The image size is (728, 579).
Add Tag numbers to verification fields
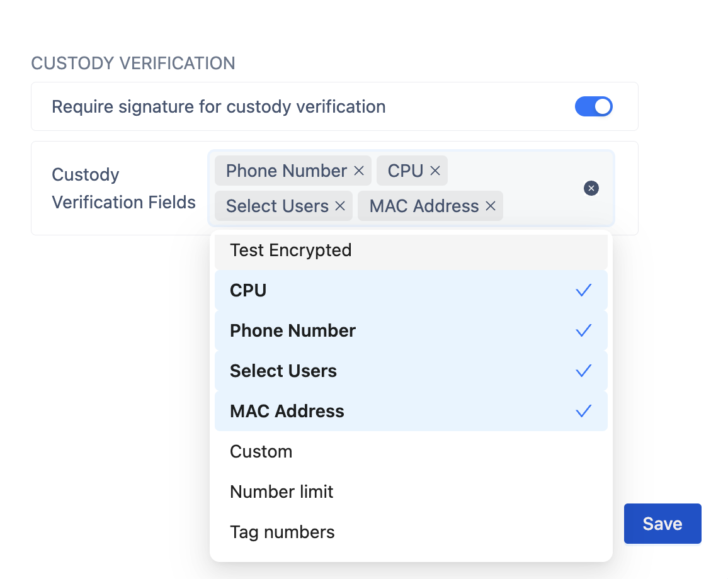pos(282,532)
